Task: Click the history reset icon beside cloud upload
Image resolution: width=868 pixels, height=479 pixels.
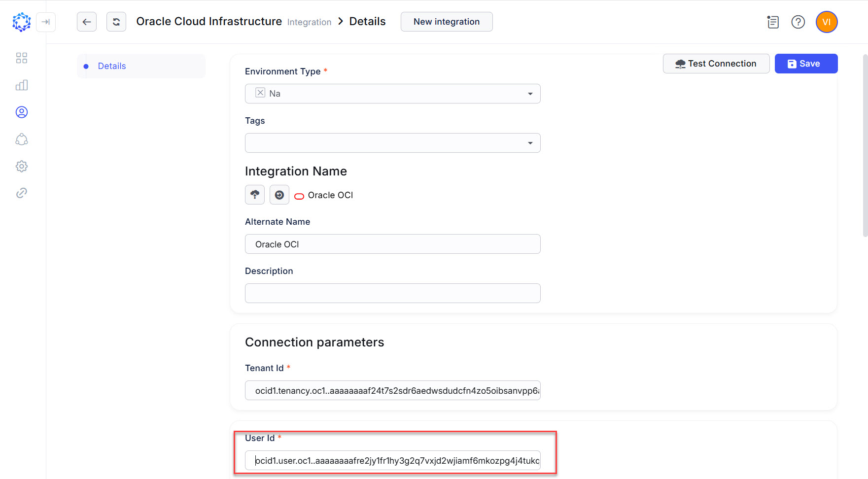Action: pos(279,195)
